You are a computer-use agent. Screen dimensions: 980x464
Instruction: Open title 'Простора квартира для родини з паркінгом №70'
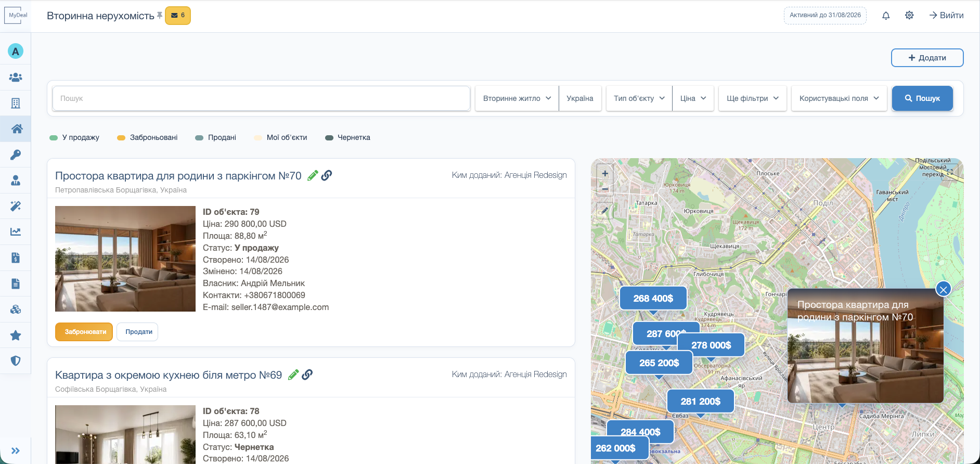pyautogui.click(x=178, y=176)
